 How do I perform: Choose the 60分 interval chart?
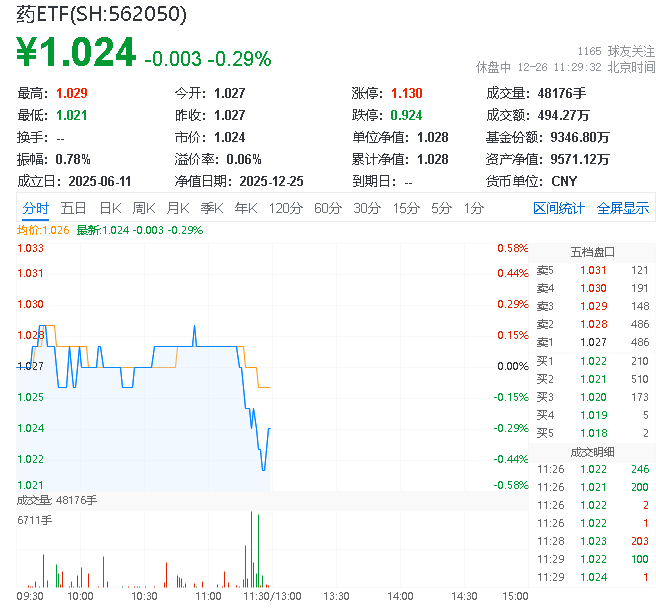click(x=328, y=208)
